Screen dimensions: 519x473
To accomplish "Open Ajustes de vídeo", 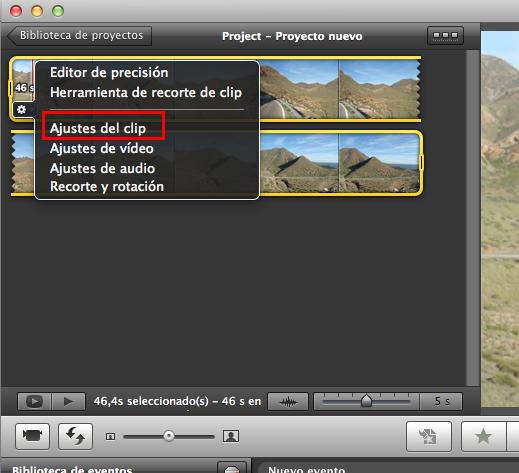I will pyautogui.click(x=102, y=148).
